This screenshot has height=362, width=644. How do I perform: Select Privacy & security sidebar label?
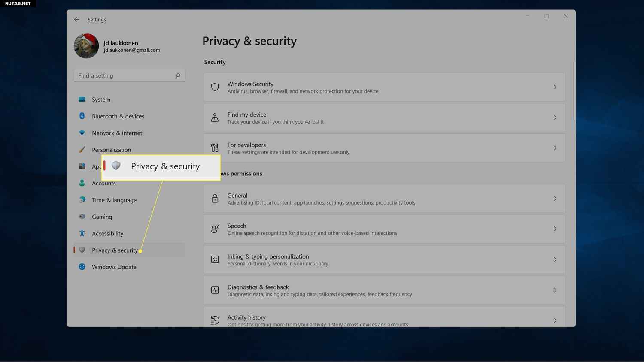115,250
